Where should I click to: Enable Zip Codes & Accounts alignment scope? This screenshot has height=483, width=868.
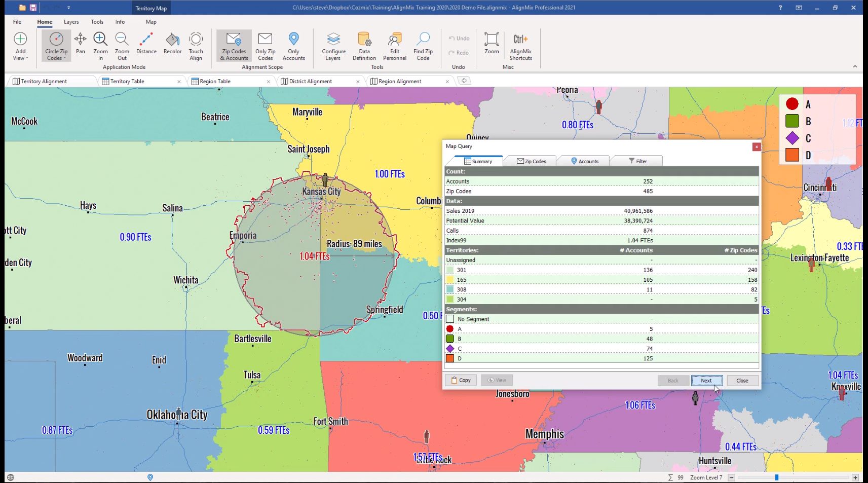(234, 47)
